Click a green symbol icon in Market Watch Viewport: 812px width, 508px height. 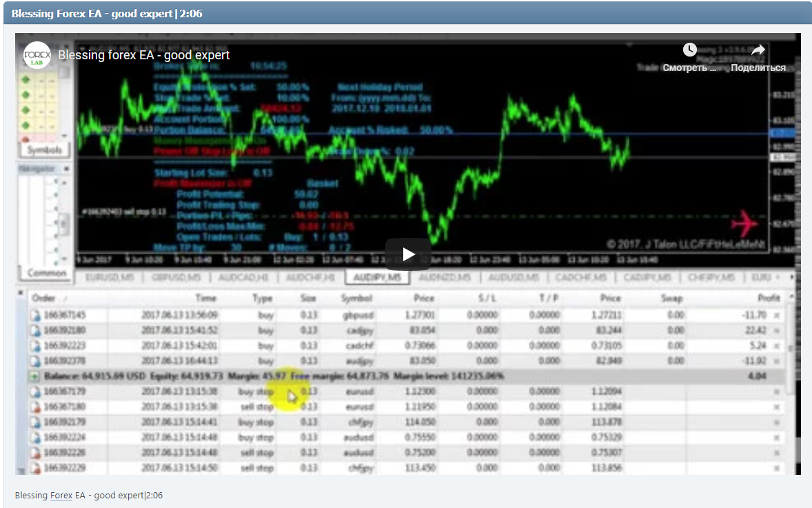pos(25,80)
